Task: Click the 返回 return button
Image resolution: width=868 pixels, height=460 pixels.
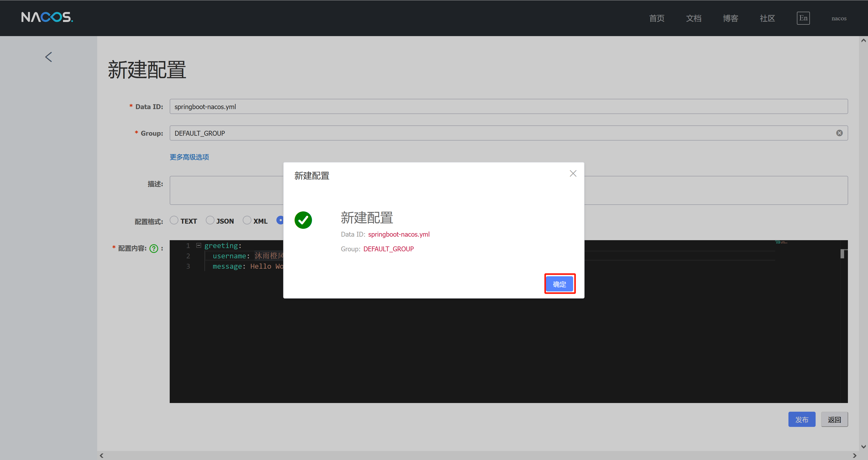Action: 834,419
